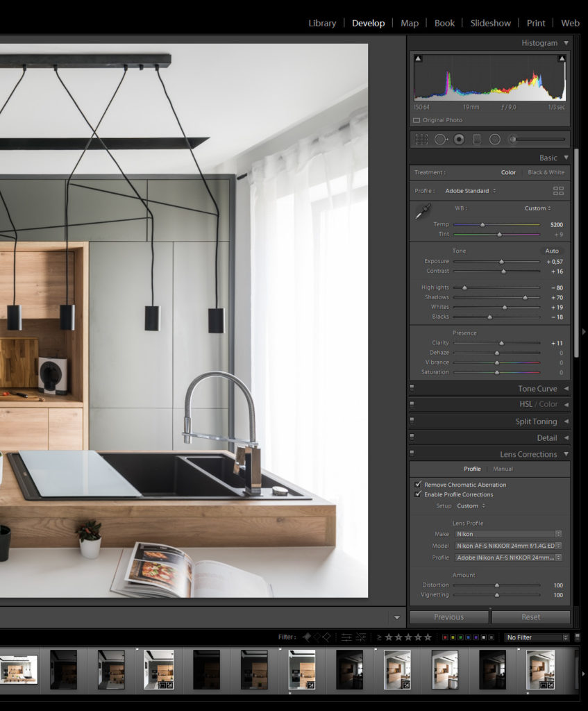Pick the Radial Filter tool
This screenshot has height=711, width=588.
click(495, 140)
